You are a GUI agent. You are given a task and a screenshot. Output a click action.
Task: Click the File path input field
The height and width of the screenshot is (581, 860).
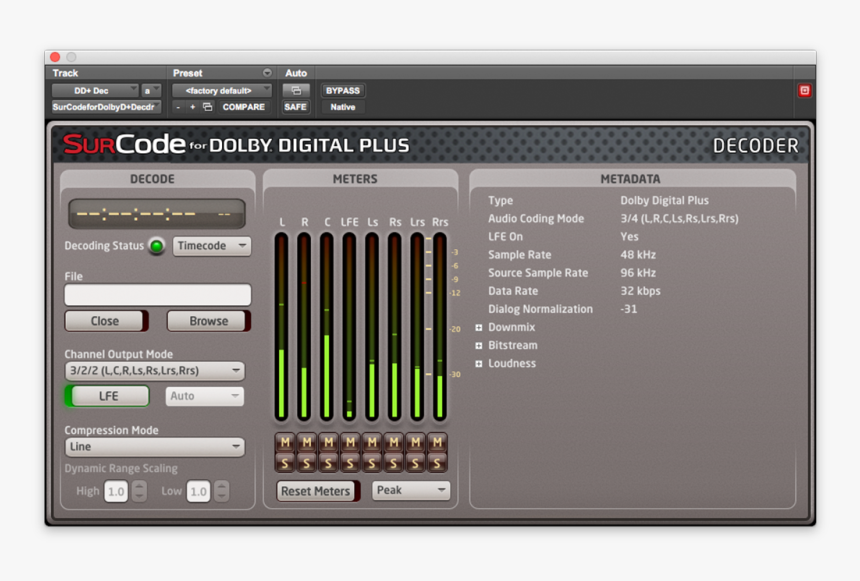pyautogui.click(x=158, y=295)
